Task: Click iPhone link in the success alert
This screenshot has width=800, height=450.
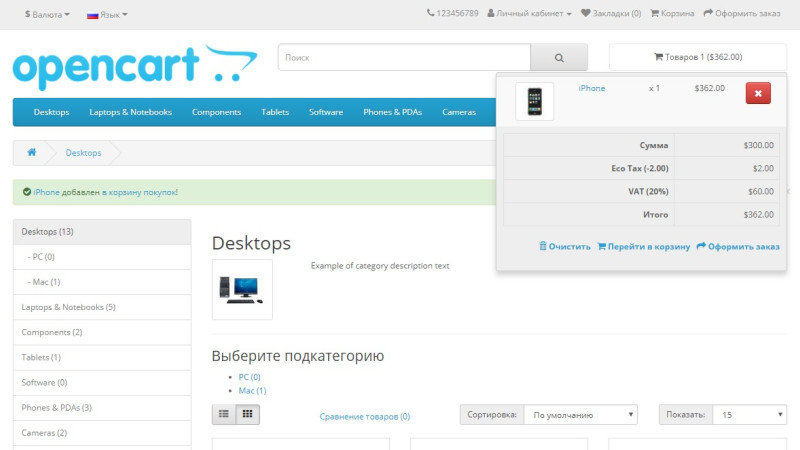Action: pyautogui.click(x=46, y=192)
